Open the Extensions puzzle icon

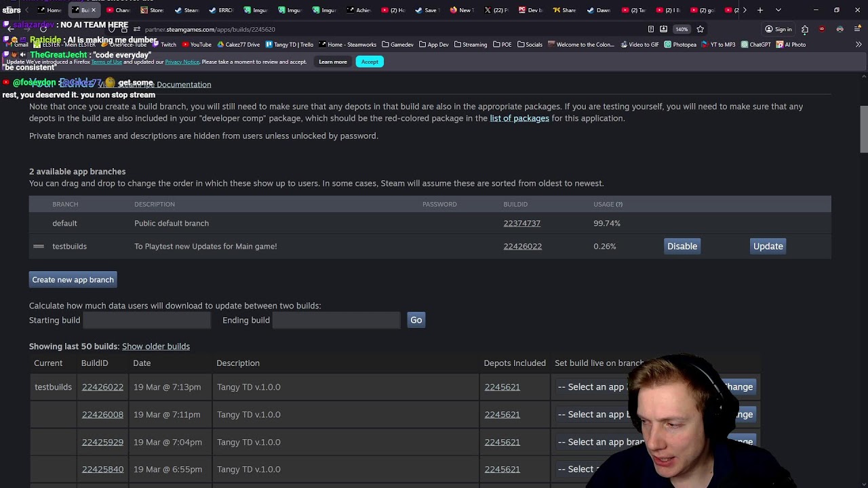[x=805, y=29]
